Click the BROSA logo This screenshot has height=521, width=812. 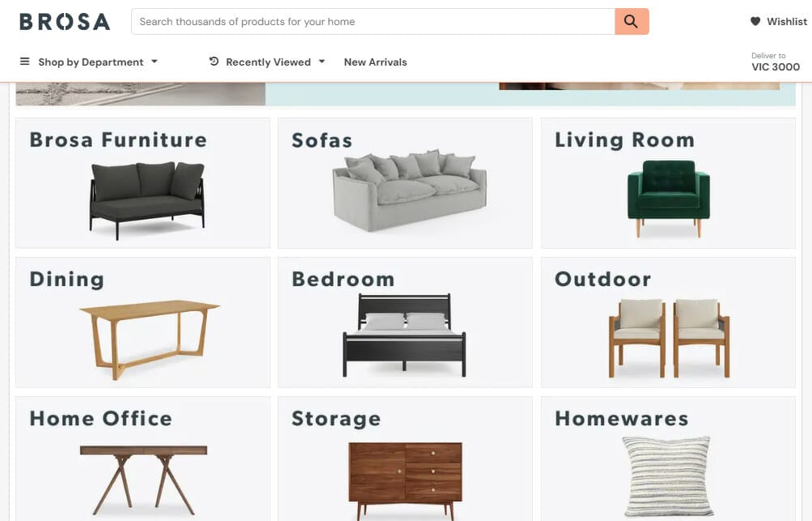[65, 22]
